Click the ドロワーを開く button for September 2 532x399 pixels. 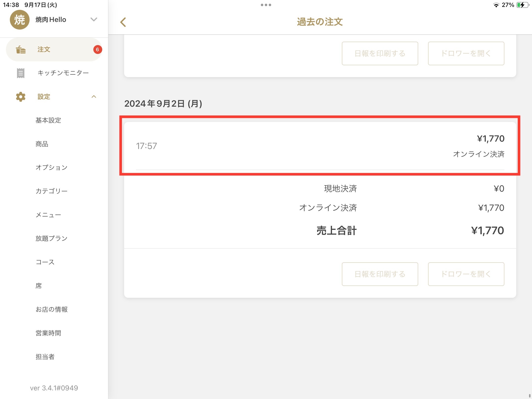pyautogui.click(x=466, y=274)
